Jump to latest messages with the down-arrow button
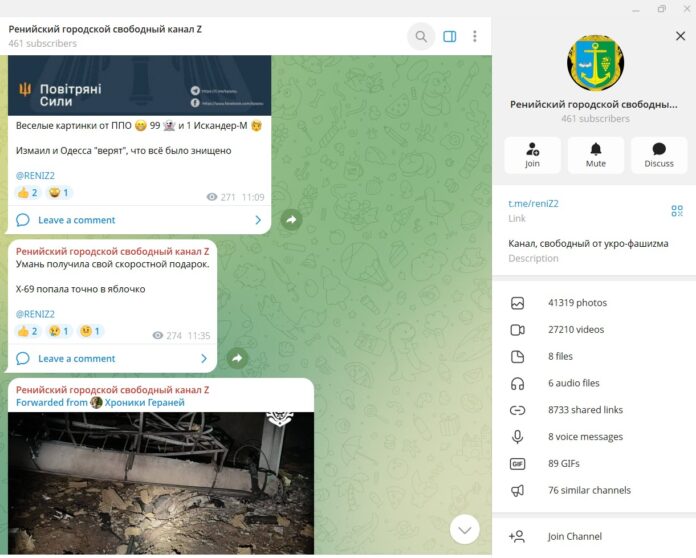696x558 pixels. 464,528
